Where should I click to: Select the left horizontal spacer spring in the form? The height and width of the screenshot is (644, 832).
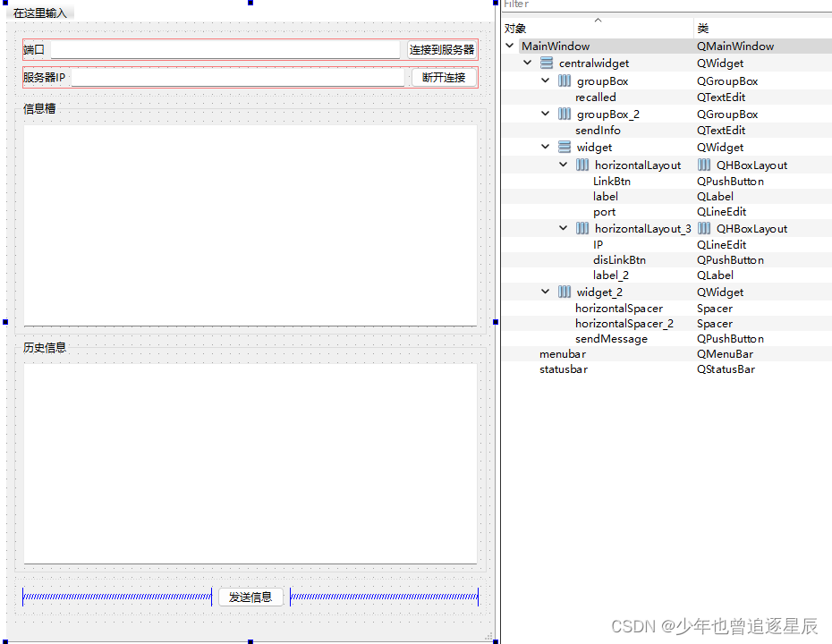tap(116, 597)
